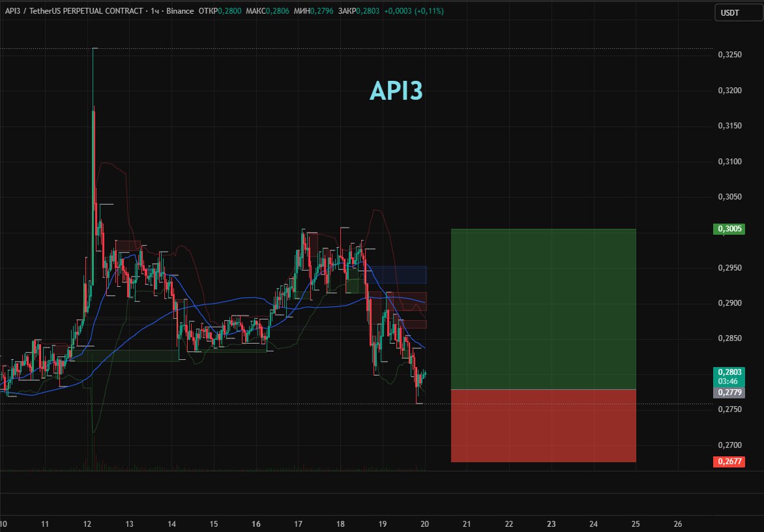Click the 0,2850 price scale label
The height and width of the screenshot is (532, 764).
point(730,338)
